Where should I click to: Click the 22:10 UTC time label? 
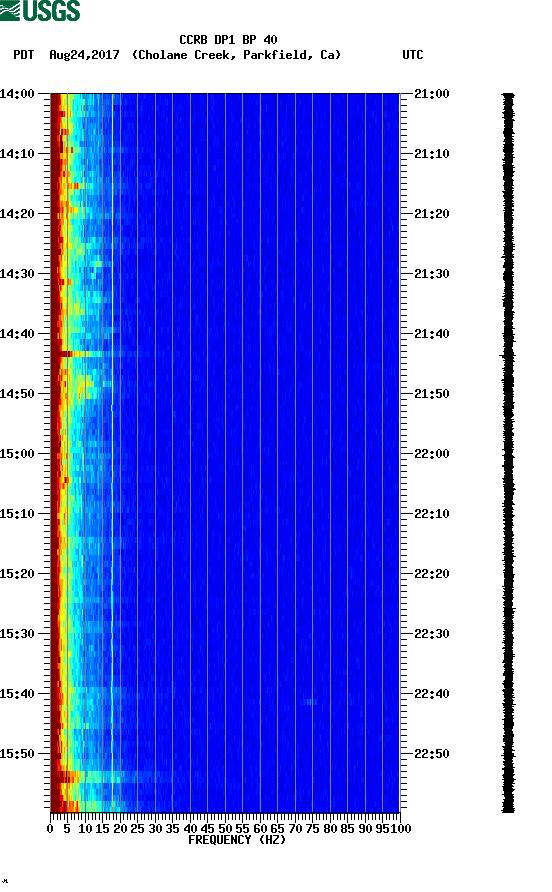click(x=431, y=514)
